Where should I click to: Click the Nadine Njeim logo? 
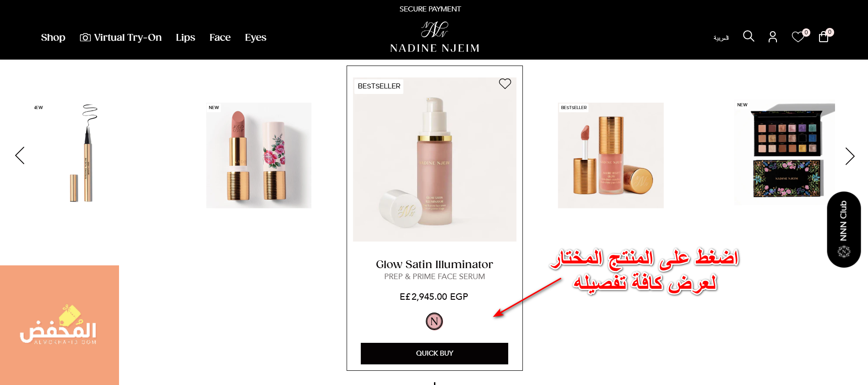434,37
